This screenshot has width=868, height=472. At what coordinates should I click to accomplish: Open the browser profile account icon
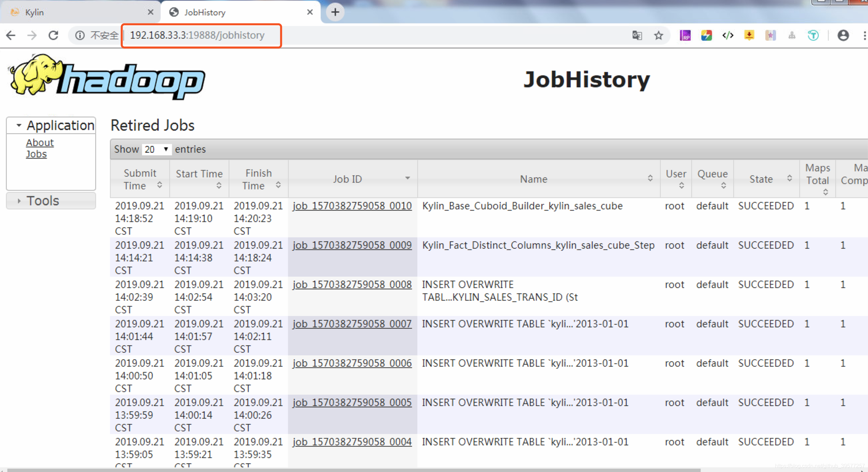tap(843, 35)
